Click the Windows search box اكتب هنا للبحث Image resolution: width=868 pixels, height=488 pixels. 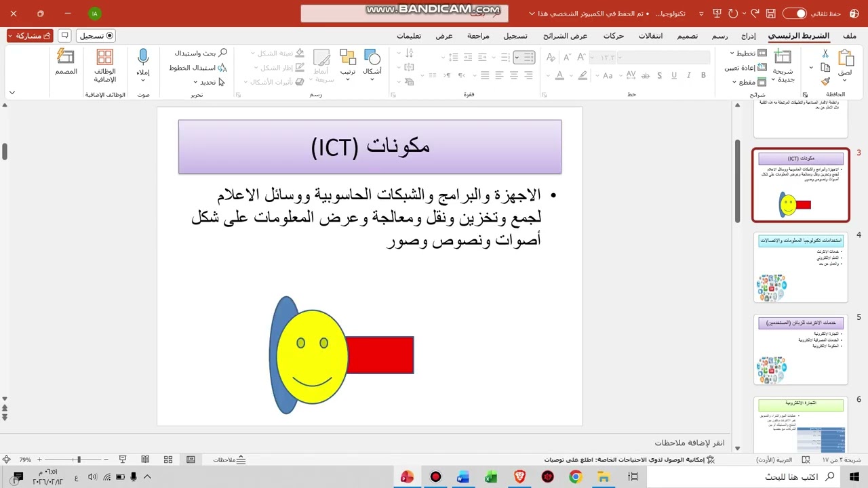[x=745, y=476]
